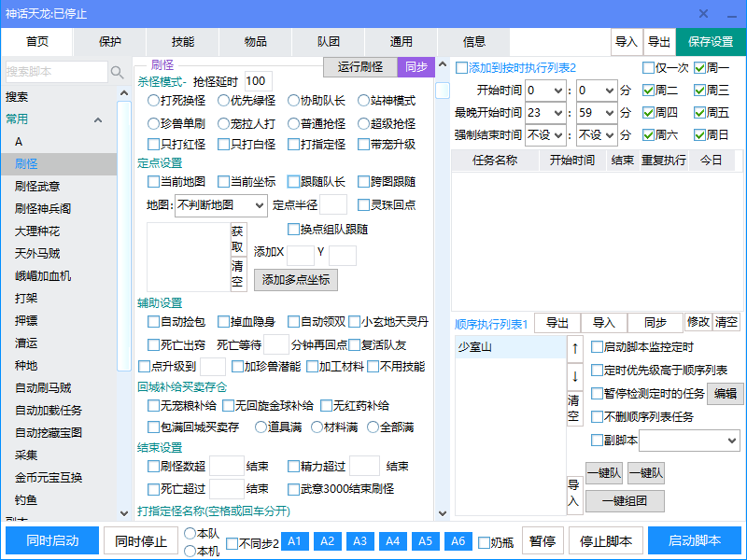747x560 pixels.
Task: Click the 修改 button
Action: [x=698, y=322]
